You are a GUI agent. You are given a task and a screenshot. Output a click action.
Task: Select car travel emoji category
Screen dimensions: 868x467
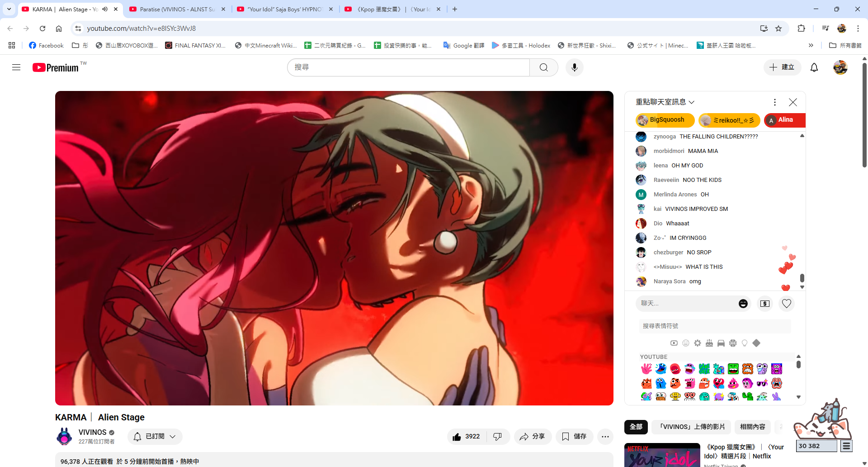[721, 343]
